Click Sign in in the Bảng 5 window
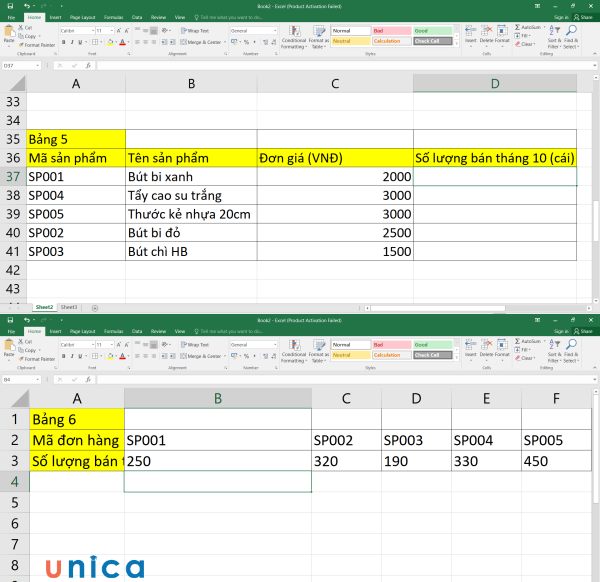This screenshot has height=582, width=600. 561,18
